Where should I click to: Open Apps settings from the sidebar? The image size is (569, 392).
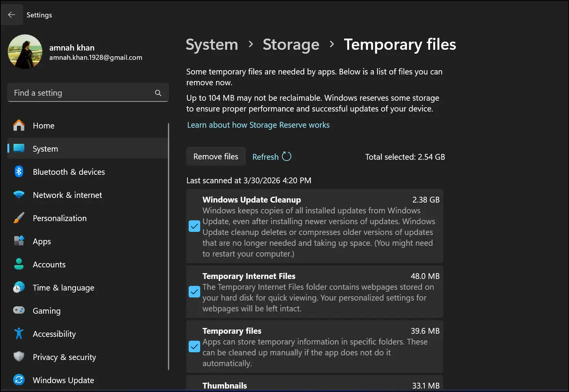coord(42,241)
